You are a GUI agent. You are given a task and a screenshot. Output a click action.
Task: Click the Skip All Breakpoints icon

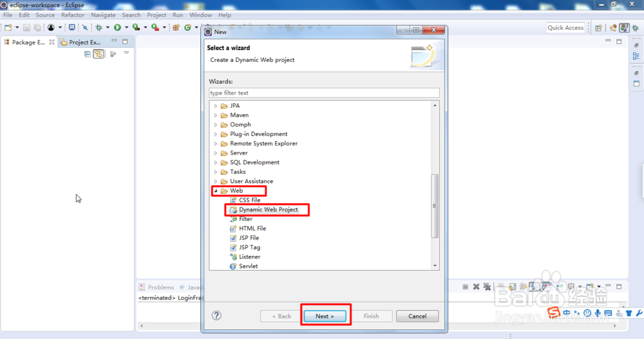85,28
